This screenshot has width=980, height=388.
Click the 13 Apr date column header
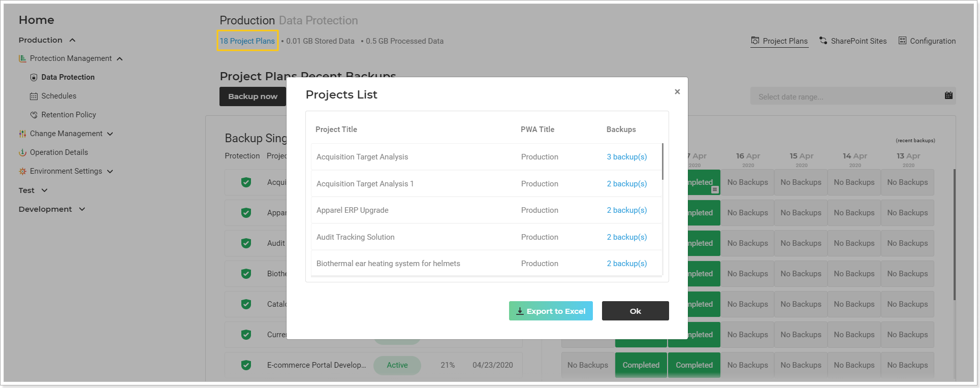point(908,159)
